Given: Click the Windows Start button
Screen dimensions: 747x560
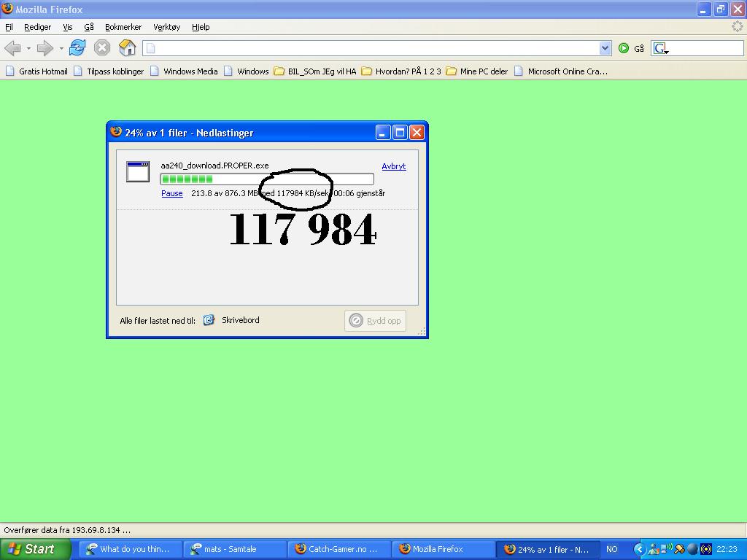Looking at the screenshot, I should [35, 549].
